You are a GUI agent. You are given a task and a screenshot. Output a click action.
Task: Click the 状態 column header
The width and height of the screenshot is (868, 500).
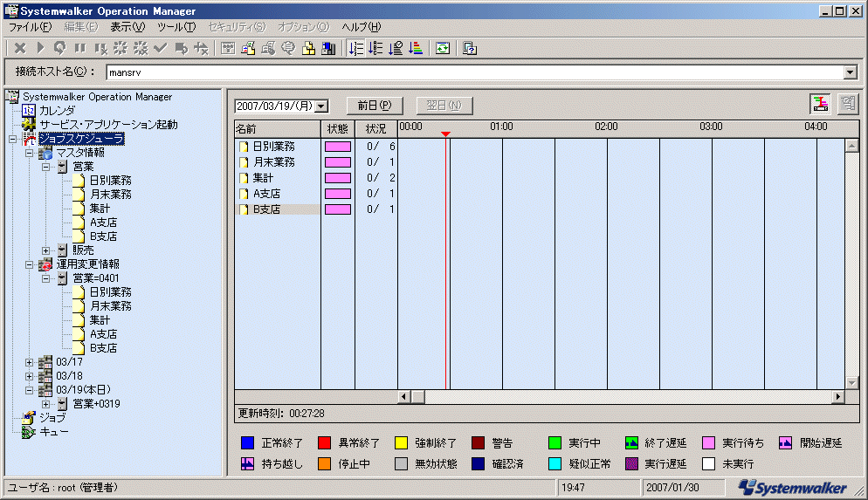click(x=338, y=129)
